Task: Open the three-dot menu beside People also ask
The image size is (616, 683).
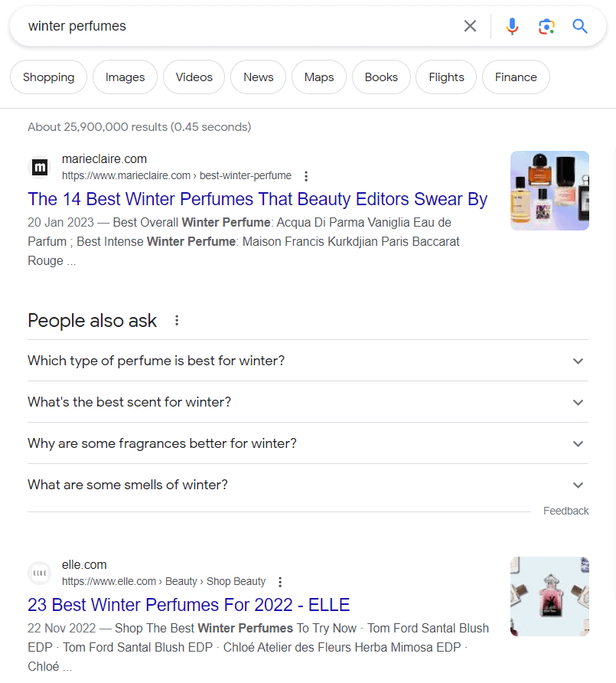Action: pyautogui.click(x=177, y=320)
